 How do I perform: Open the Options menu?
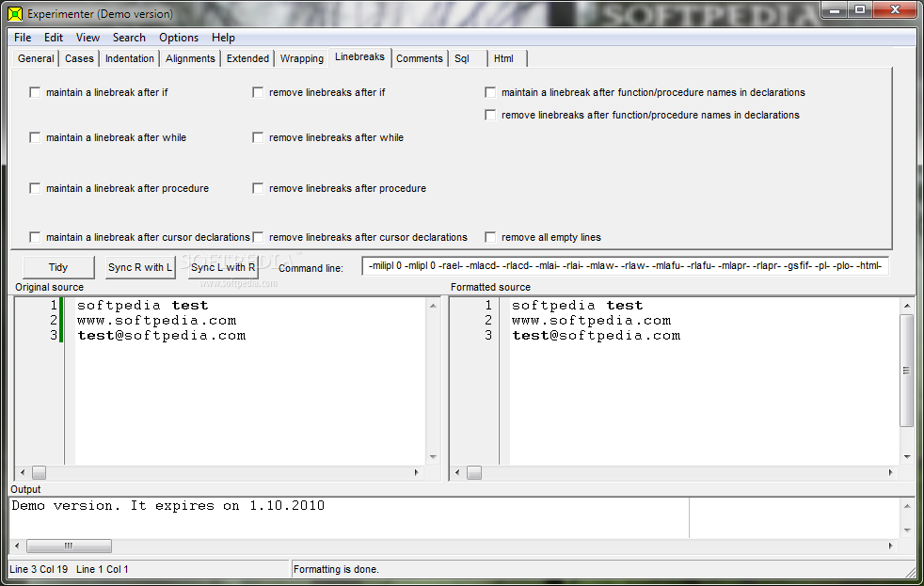179,37
